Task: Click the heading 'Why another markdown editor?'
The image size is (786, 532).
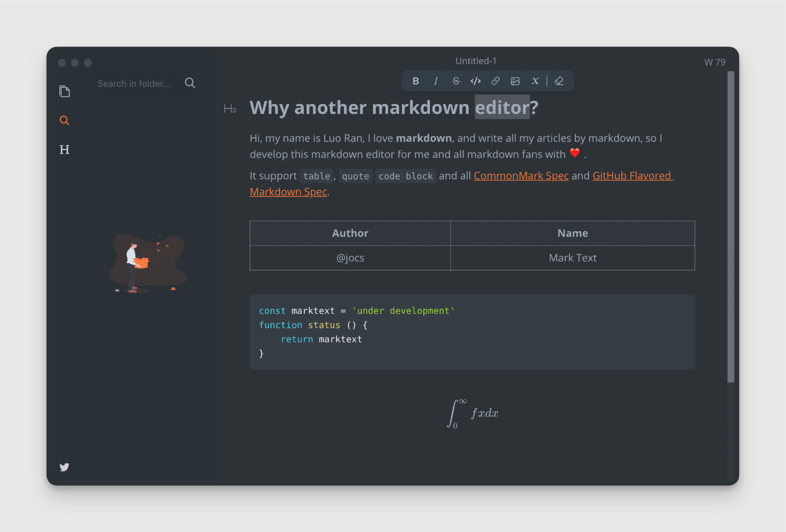Action: (x=394, y=107)
